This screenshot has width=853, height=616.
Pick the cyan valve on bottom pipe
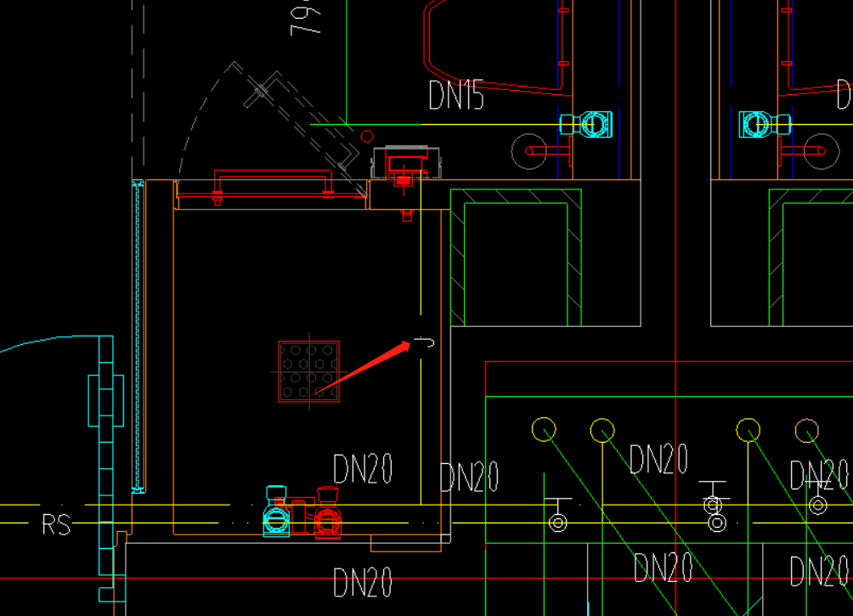tap(277, 513)
